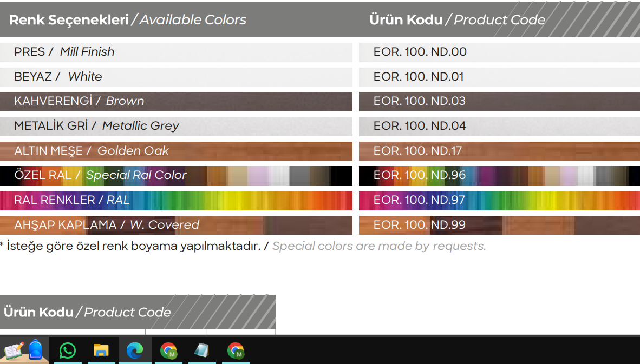Click the Renk Seçenekleri / Available Colors header
This screenshot has height=364, width=640.
[128, 20]
